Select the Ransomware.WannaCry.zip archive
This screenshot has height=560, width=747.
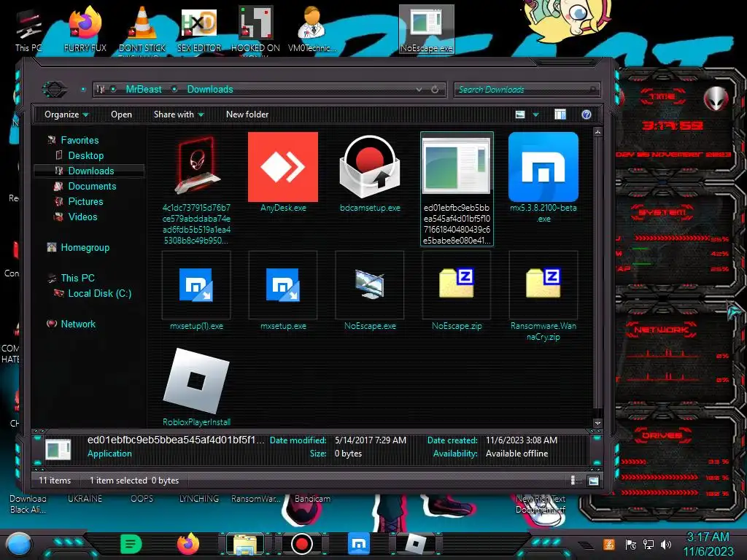(543, 284)
